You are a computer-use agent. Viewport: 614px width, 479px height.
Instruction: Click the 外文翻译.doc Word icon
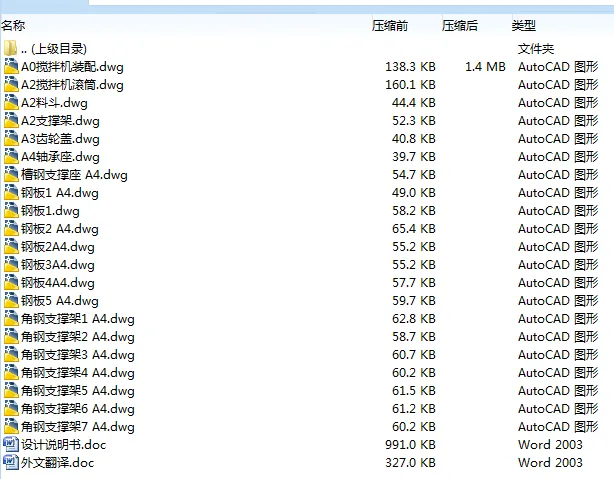pos(11,462)
